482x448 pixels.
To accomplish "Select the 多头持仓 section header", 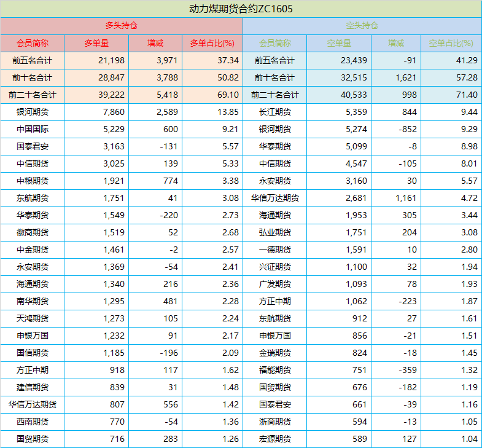I will coord(122,26).
